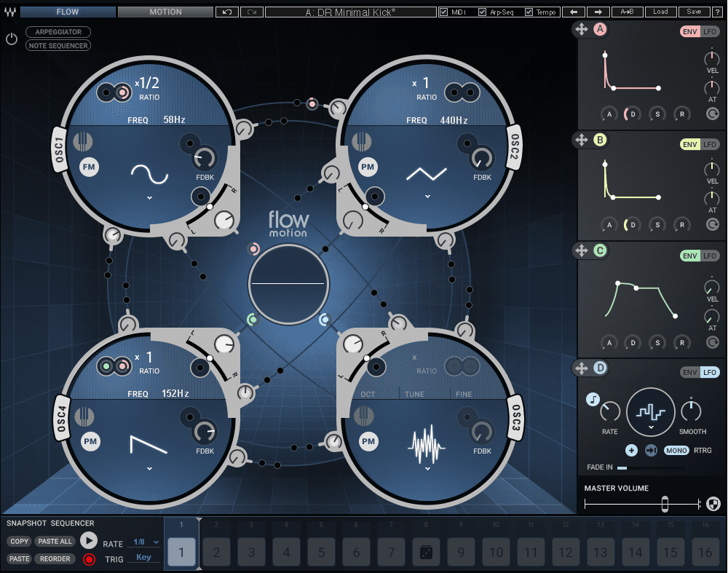Toggle OSC1 FM mode button

[x=89, y=167]
